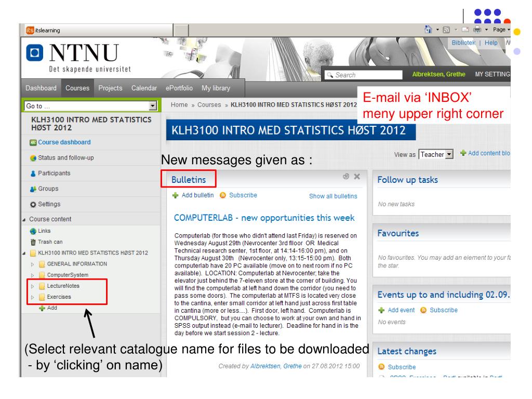Open the My library tab

(216, 88)
